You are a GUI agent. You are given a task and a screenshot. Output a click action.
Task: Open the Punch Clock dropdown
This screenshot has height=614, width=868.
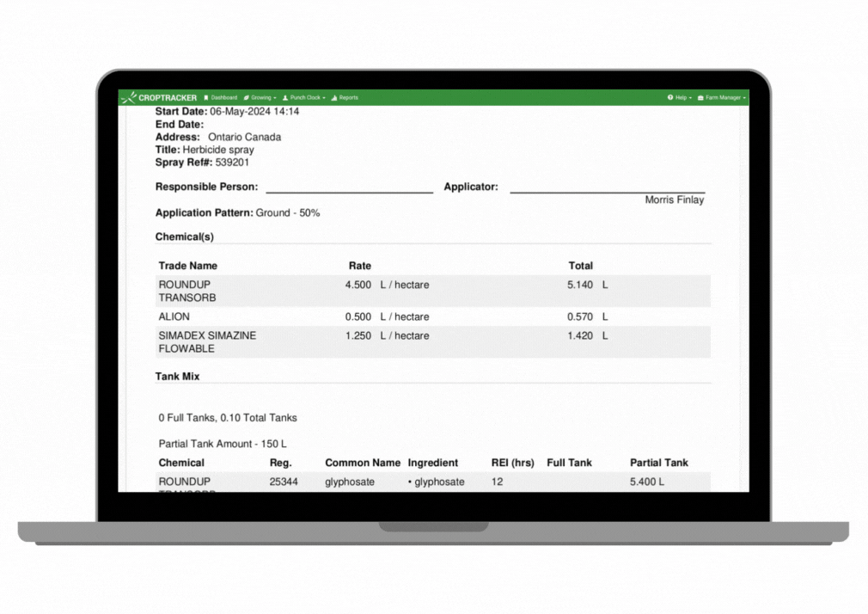[x=304, y=97]
